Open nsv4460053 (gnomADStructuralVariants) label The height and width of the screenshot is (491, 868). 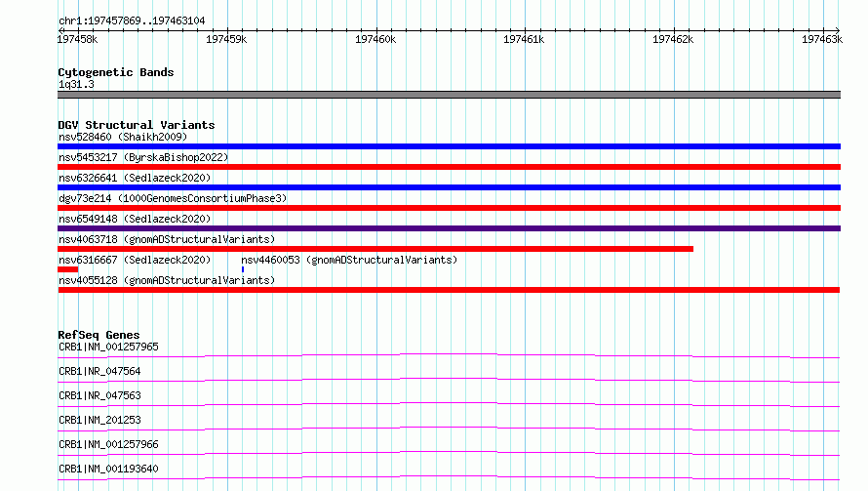tap(349, 260)
